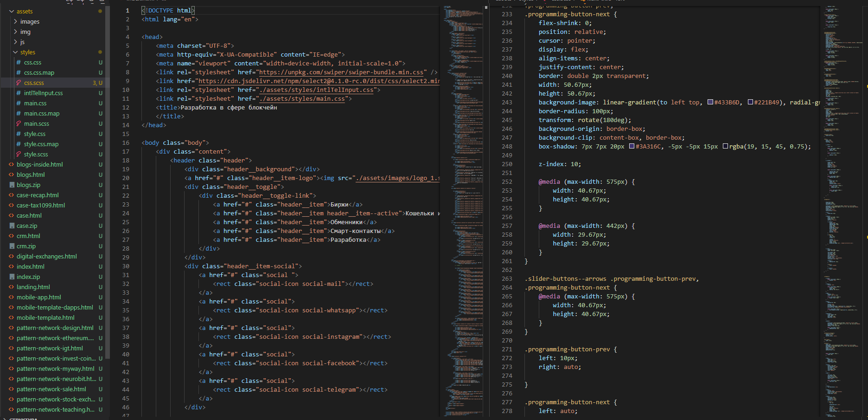The image size is (868, 420).
Task: Click 'z-index: 10;' in the CSS editor
Action: (560, 164)
